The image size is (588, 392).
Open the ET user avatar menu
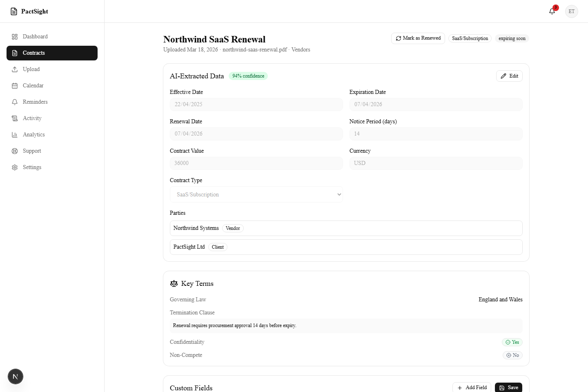click(x=571, y=11)
